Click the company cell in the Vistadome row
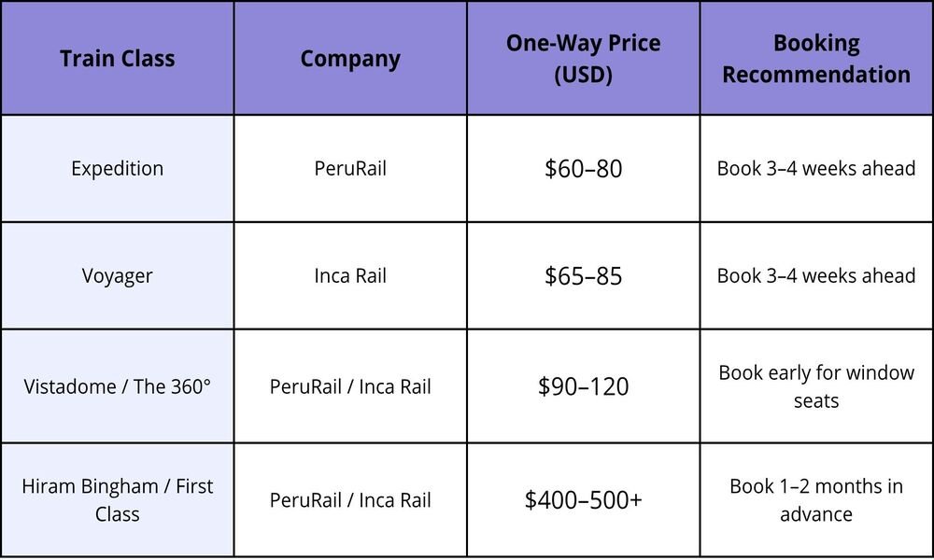 pyautogui.click(x=350, y=386)
